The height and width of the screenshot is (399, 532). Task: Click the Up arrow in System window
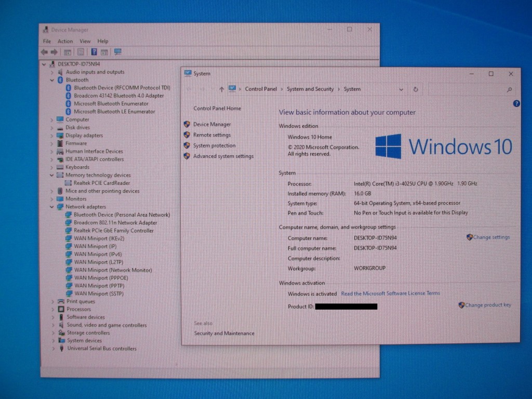click(x=221, y=89)
